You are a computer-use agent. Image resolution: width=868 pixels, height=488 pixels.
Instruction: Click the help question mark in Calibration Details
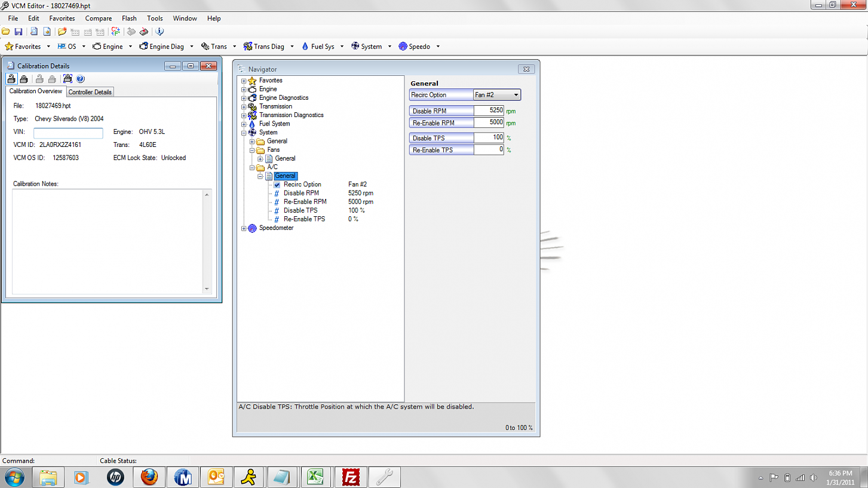[80, 79]
